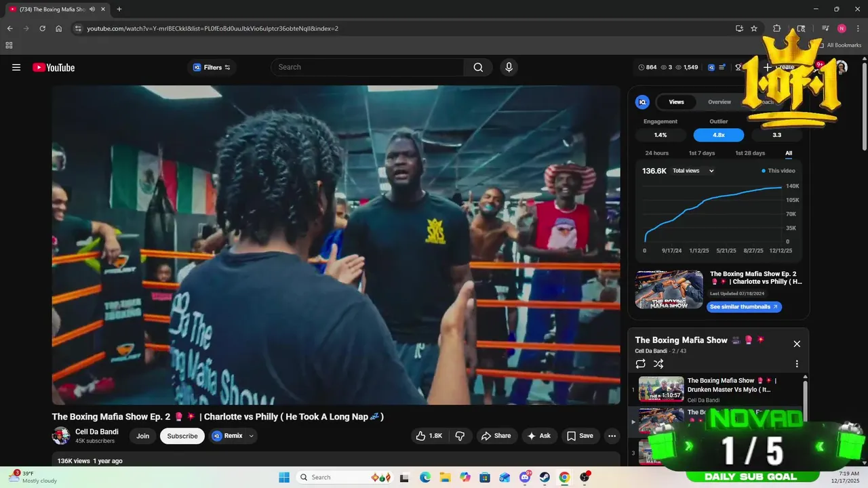This screenshot has height=488, width=868.
Task: Select the Outlier 4.8x pill
Action: point(719,135)
